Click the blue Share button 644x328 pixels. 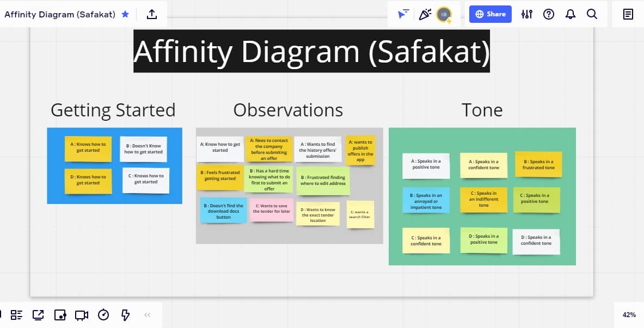tap(490, 15)
